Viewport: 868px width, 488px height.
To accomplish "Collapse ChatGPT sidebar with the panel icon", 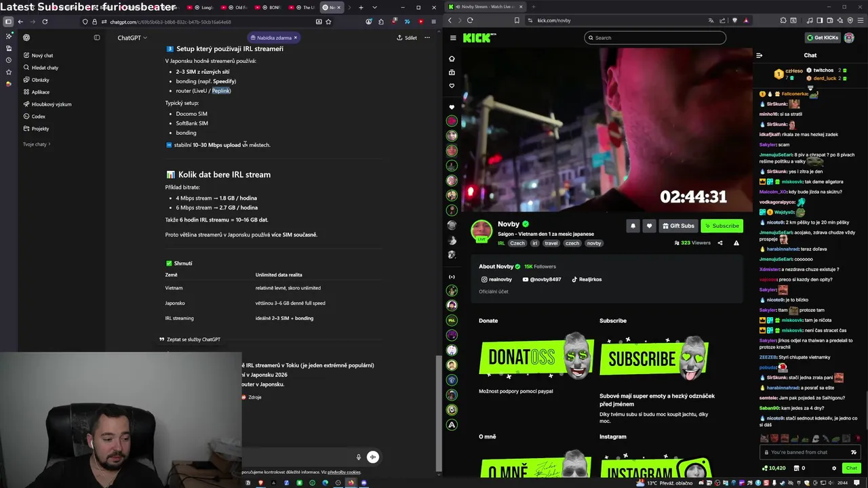I will (x=96, y=38).
